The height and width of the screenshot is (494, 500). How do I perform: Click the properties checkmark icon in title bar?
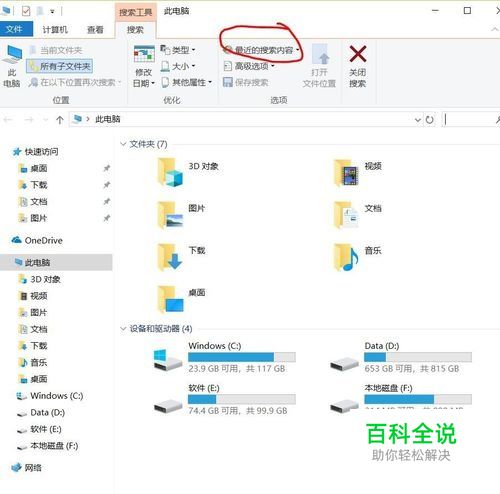point(26,11)
